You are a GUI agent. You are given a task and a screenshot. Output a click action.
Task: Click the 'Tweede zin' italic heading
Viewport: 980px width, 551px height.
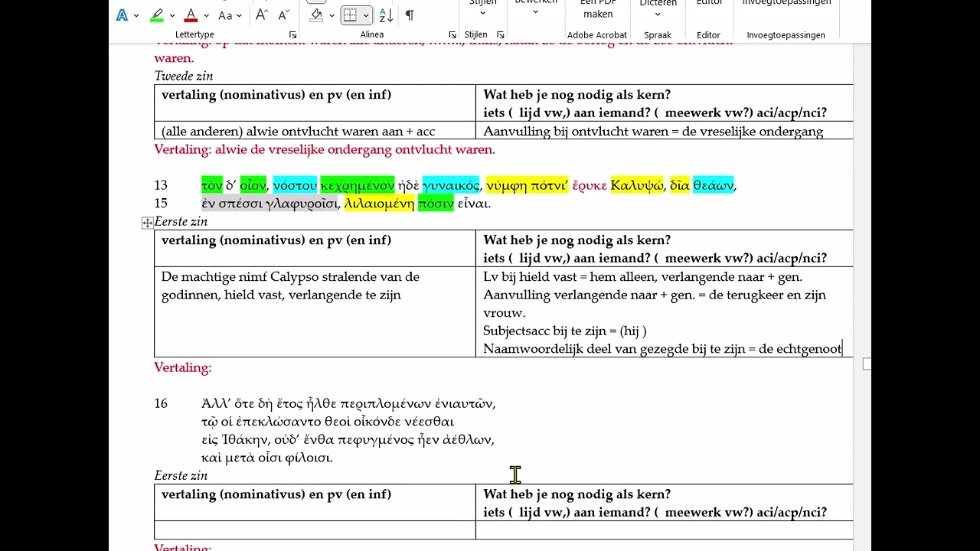click(x=184, y=77)
